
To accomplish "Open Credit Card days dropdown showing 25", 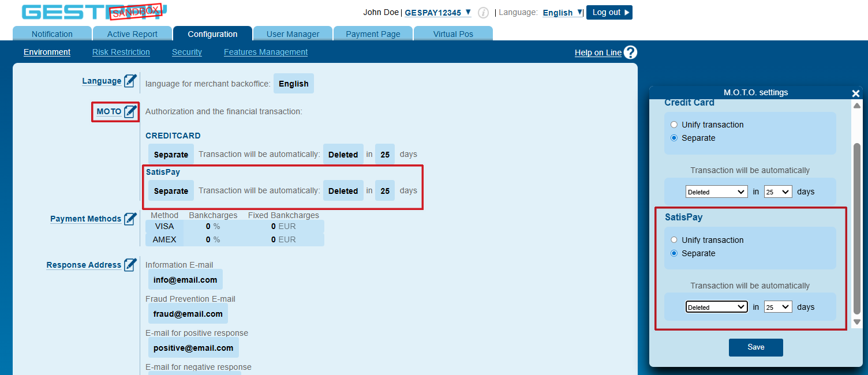I will pos(778,192).
